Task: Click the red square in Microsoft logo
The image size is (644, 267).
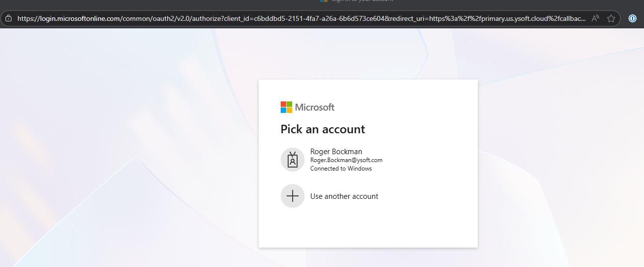Action: [283, 104]
